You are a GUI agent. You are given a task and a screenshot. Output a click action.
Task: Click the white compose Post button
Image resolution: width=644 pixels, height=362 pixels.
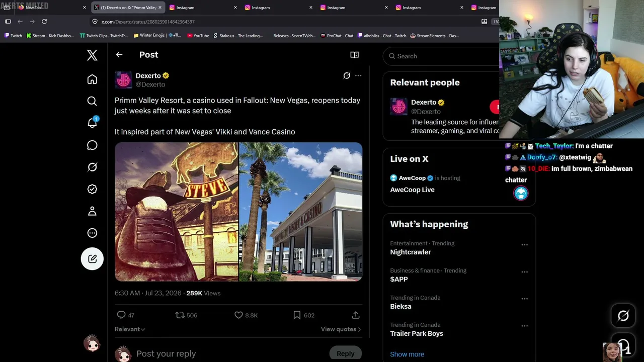(92, 259)
